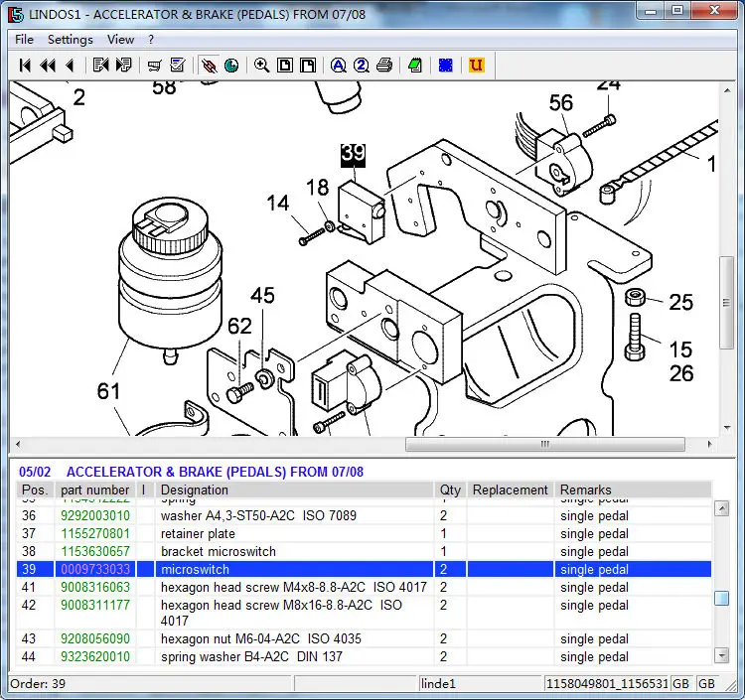The image size is (745, 700).
Task: Click the Qty column header
Action: coord(450,490)
